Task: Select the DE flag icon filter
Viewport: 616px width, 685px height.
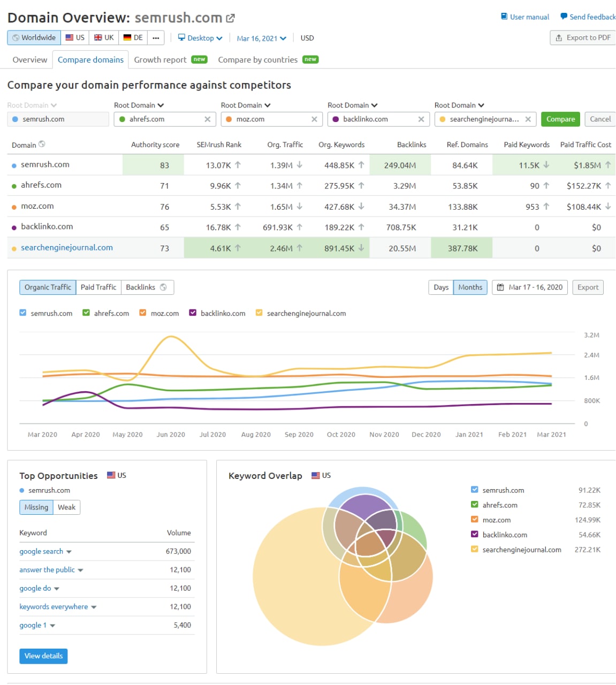Action: click(127, 37)
